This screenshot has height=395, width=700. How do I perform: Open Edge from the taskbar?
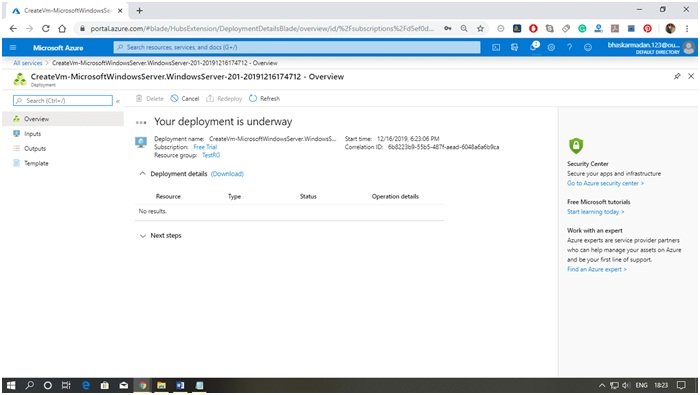click(86, 385)
